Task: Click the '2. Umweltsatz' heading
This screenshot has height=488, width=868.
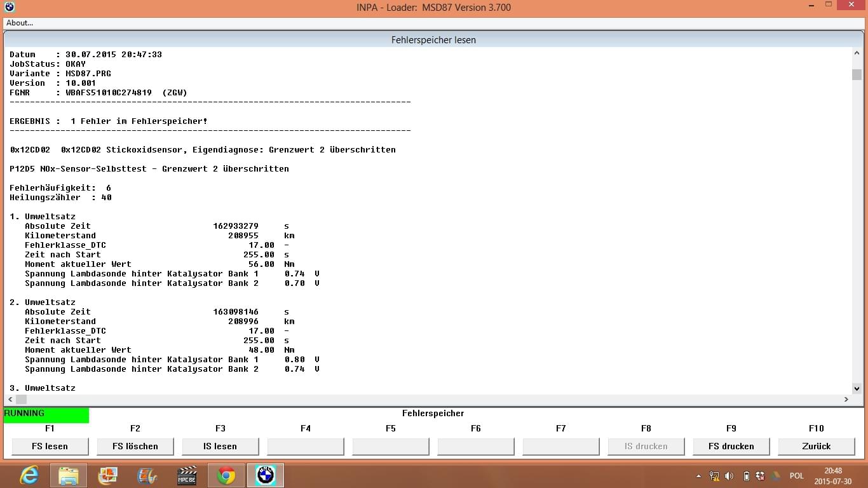Action: [43, 302]
